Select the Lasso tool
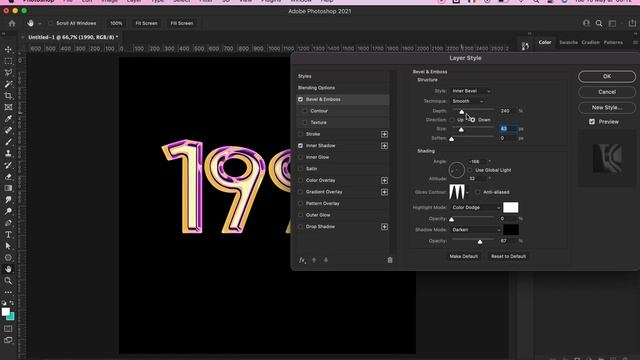 8,73
